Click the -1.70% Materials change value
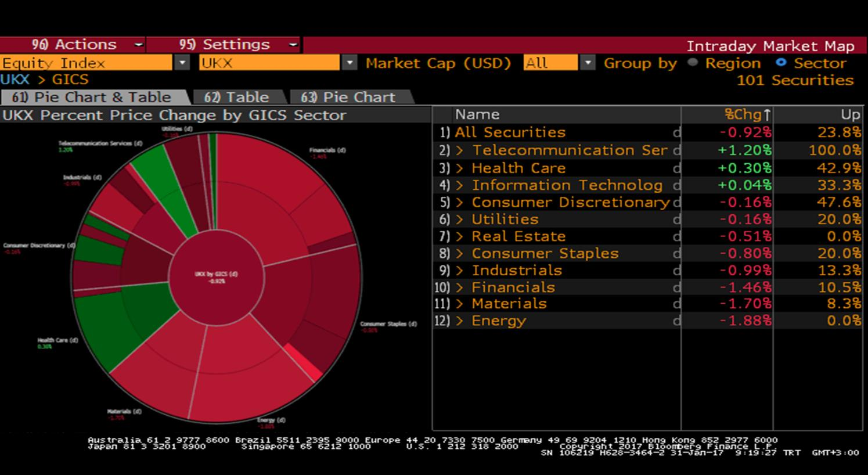This screenshot has width=868, height=475. click(745, 304)
